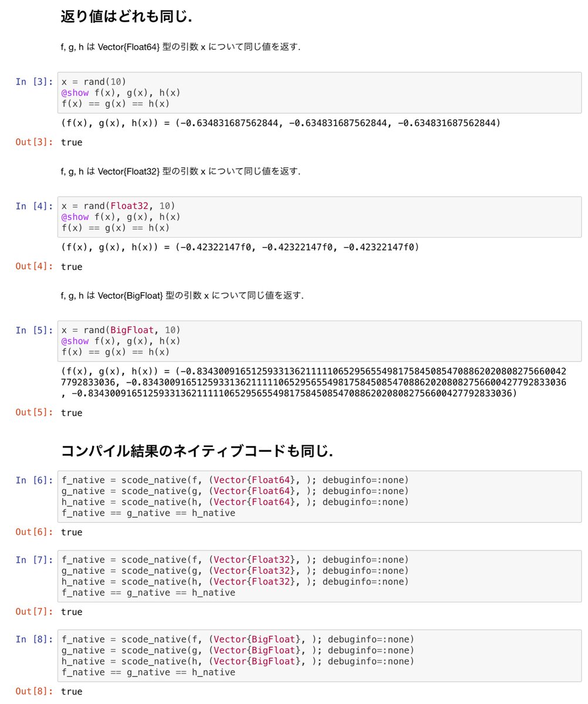Click the code cell In [8] editor

(x=319, y=656)
